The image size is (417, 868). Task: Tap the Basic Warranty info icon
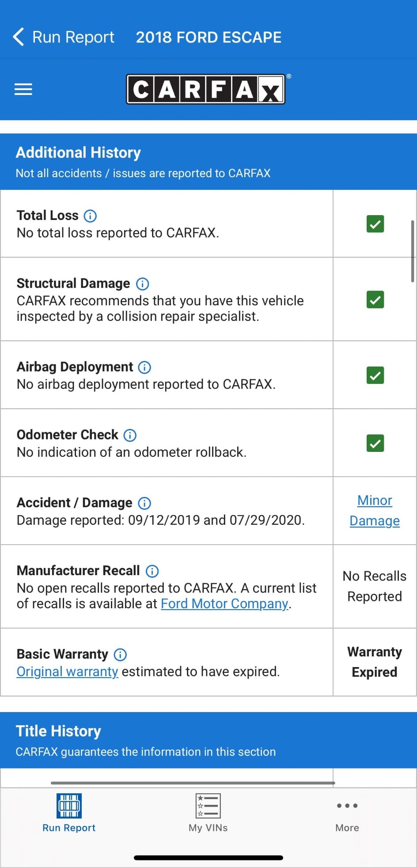pos(120,654)
